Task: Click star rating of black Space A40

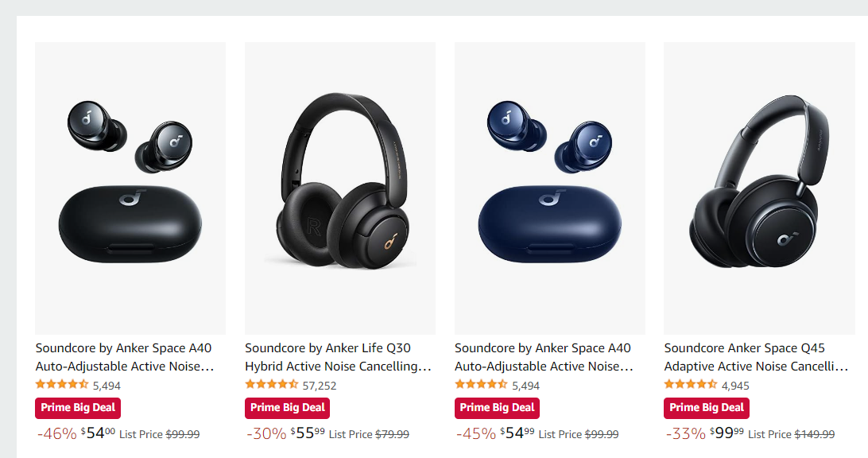Action: [61, 384]
